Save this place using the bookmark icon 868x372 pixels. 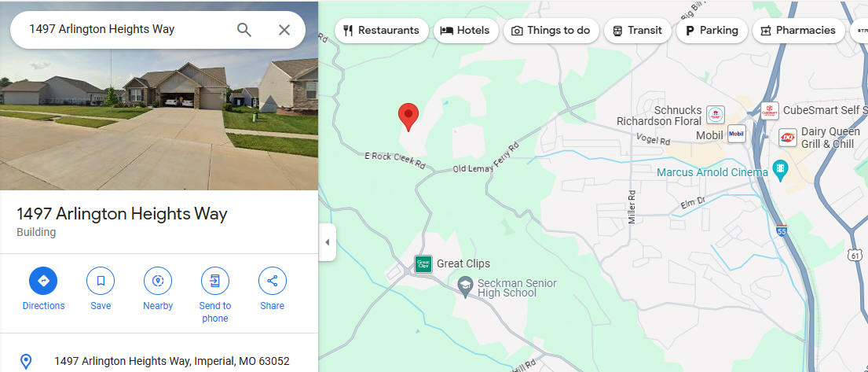(101, 281)
